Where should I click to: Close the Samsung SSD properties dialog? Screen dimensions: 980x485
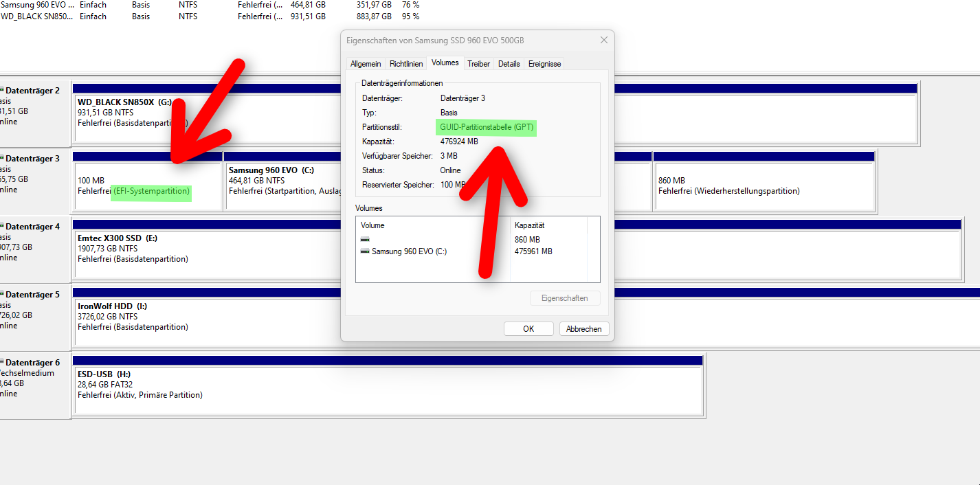(604, 41)
